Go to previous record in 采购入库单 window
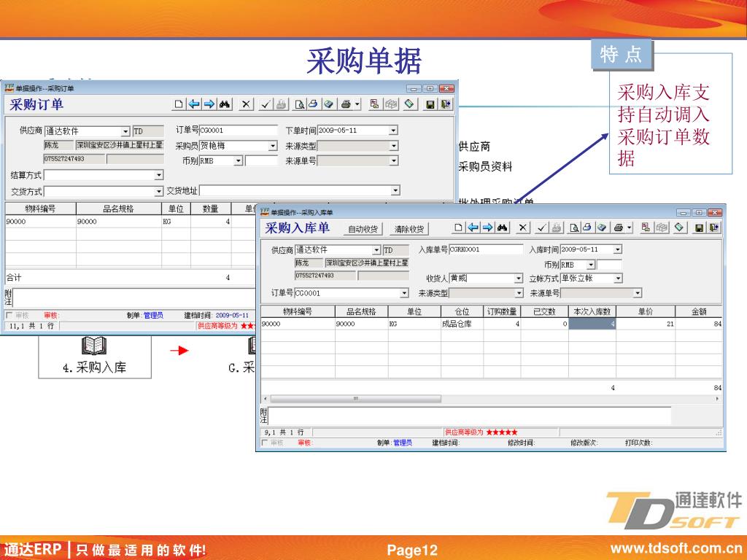The width and height of the screenshot is (747, 560). (x=473, y=227)
